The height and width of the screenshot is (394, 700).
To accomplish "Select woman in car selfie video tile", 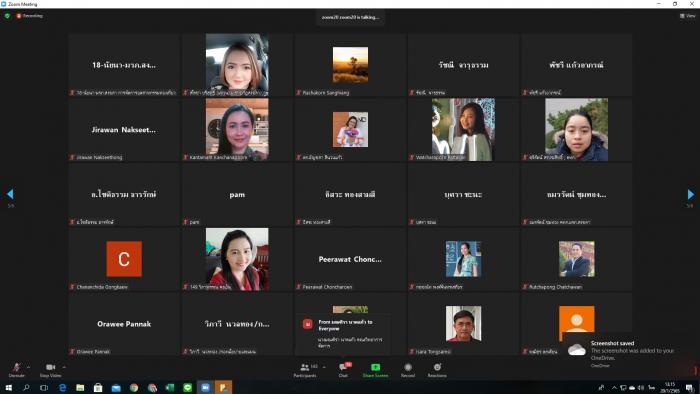I will 237,65.
